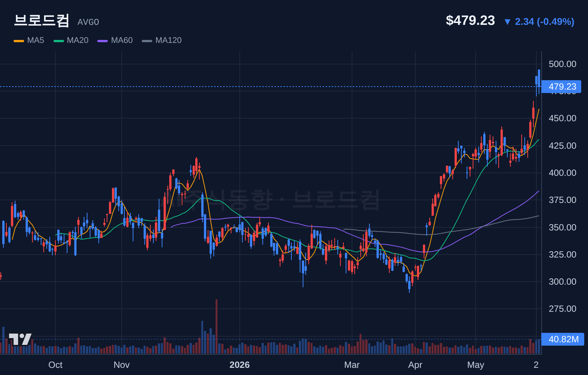Click the MA20 green legend swatch
Screen dimensions: 588x375
(x=59, y=41)
